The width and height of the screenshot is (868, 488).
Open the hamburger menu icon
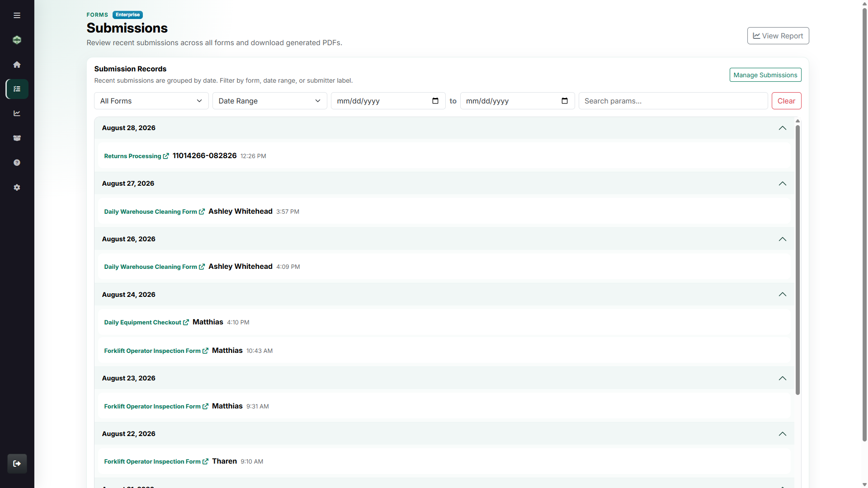[x=17, y=15]
